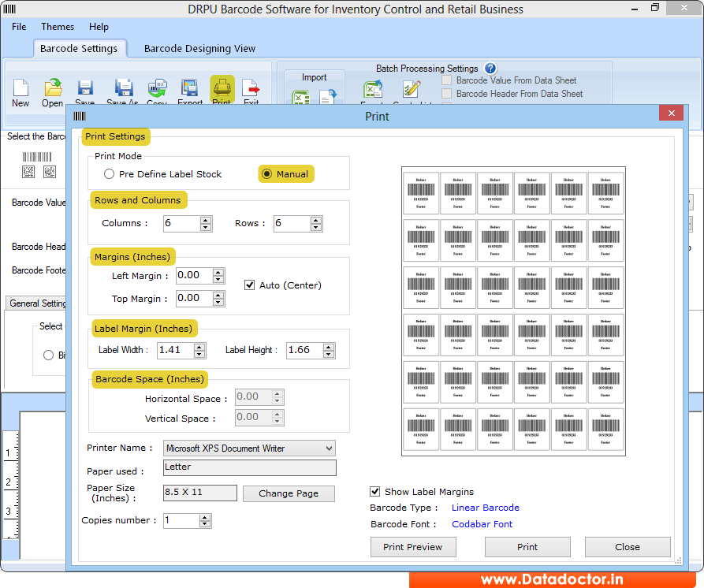Open Print Preview

point(413,546)
